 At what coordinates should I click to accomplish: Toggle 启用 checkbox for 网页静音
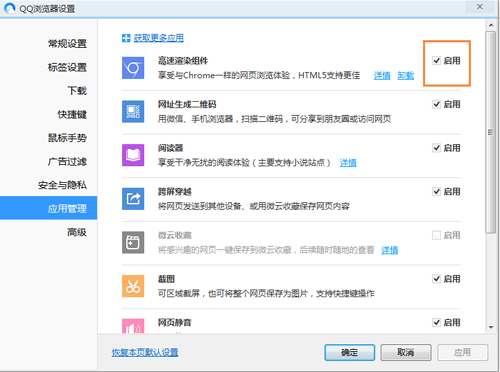436,323
